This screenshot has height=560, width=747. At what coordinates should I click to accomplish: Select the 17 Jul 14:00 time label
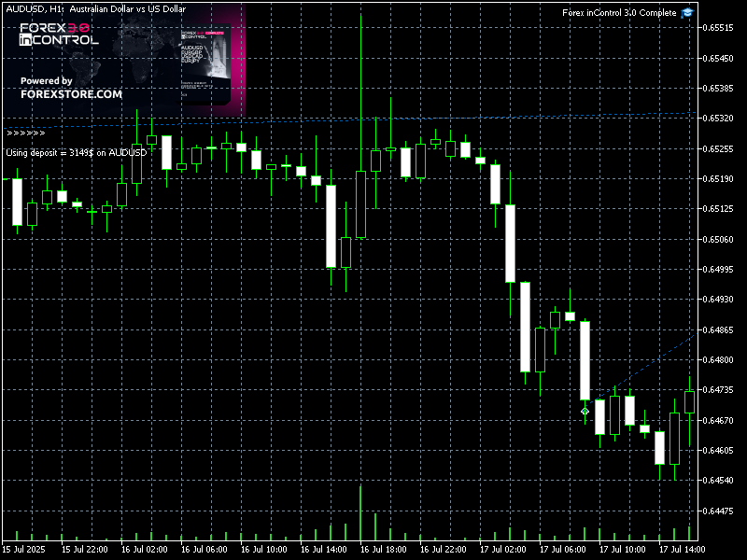point(682,550)
